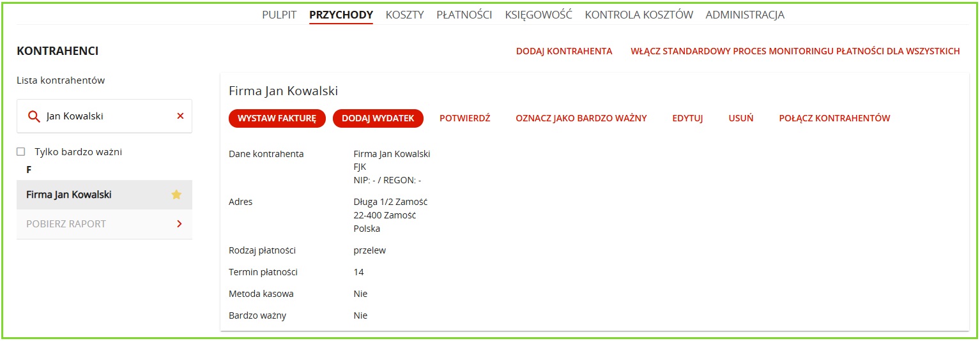Screen dimensions: 980x341
Task: Click the NIP: - / REGON: - line
Action: click(x=387, y=180)
